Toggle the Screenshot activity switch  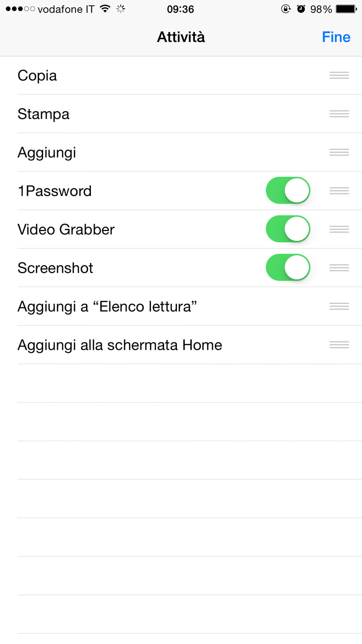pos(288,267)
